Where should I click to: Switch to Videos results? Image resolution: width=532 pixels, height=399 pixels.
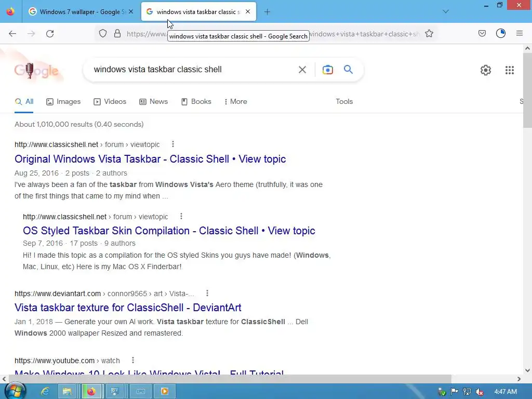110,102
